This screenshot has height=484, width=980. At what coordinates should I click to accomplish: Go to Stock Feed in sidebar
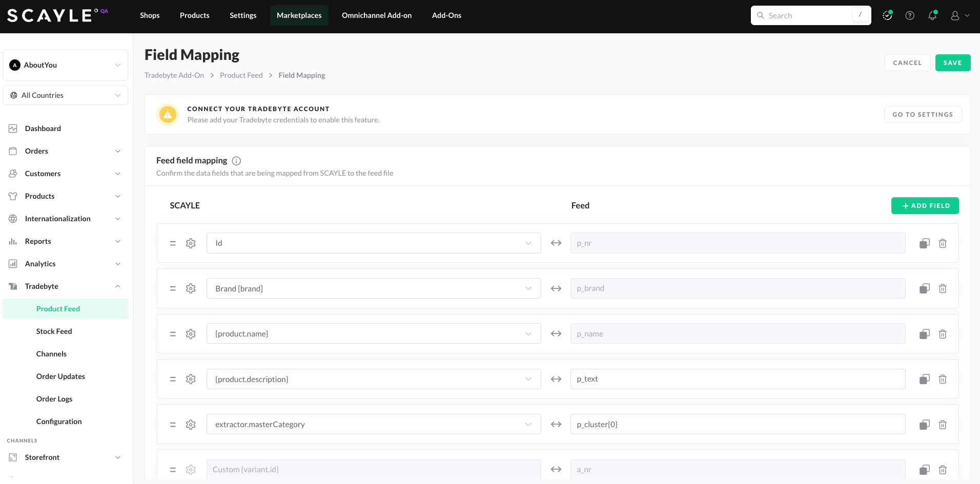[x=54, y=331]
